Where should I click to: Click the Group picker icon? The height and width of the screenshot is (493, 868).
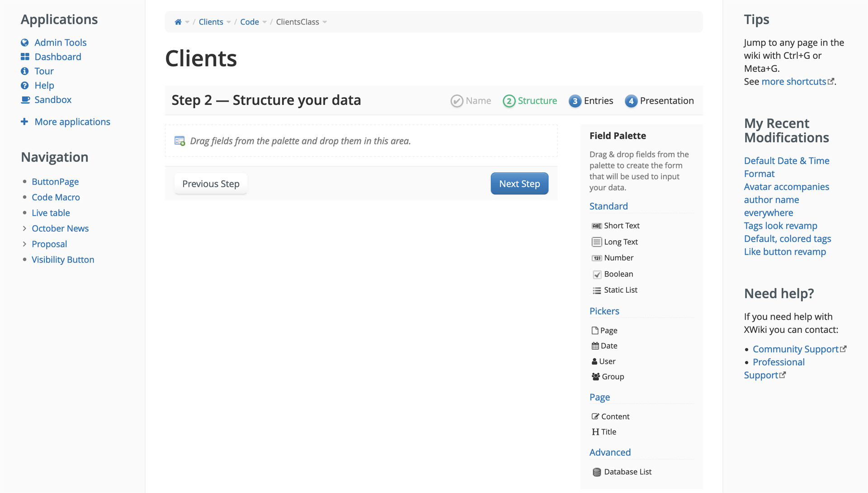[x=595, y=377]
